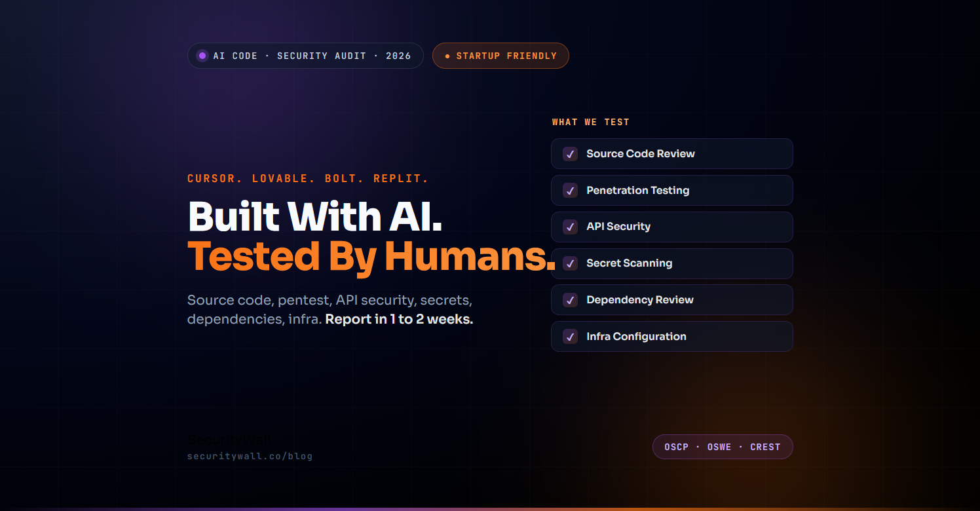This screenshot has width=980, height=511.
Task: Toggle the Source Code Review checkbox
Action: [571, 154]
